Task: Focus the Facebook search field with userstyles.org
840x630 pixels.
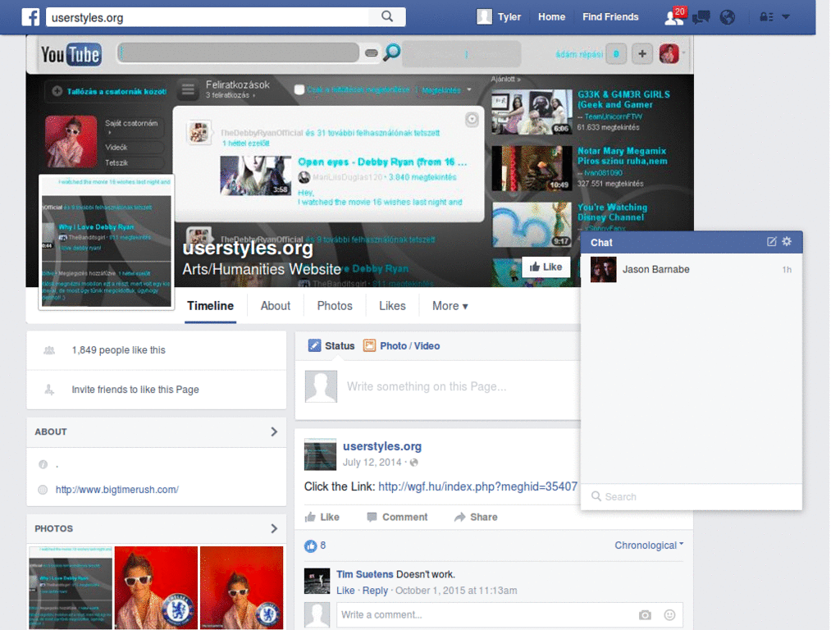Action: (x=208, y=17)
